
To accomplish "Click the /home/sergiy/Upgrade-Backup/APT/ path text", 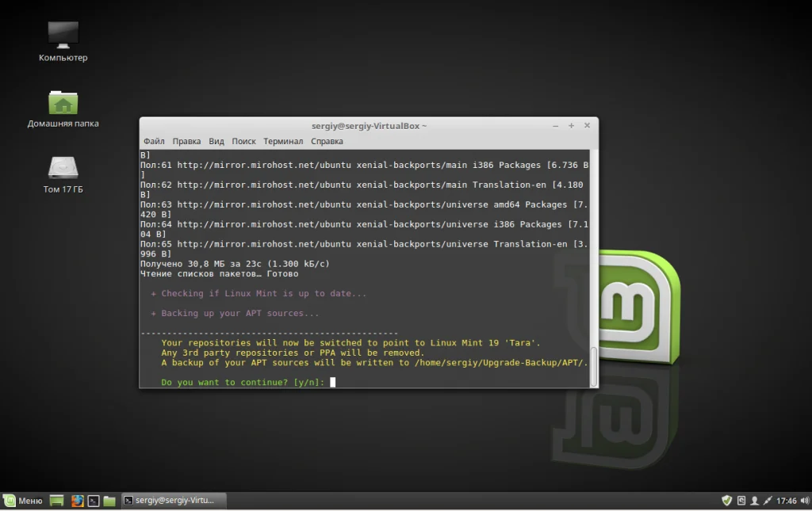I will tap(501, 363).
